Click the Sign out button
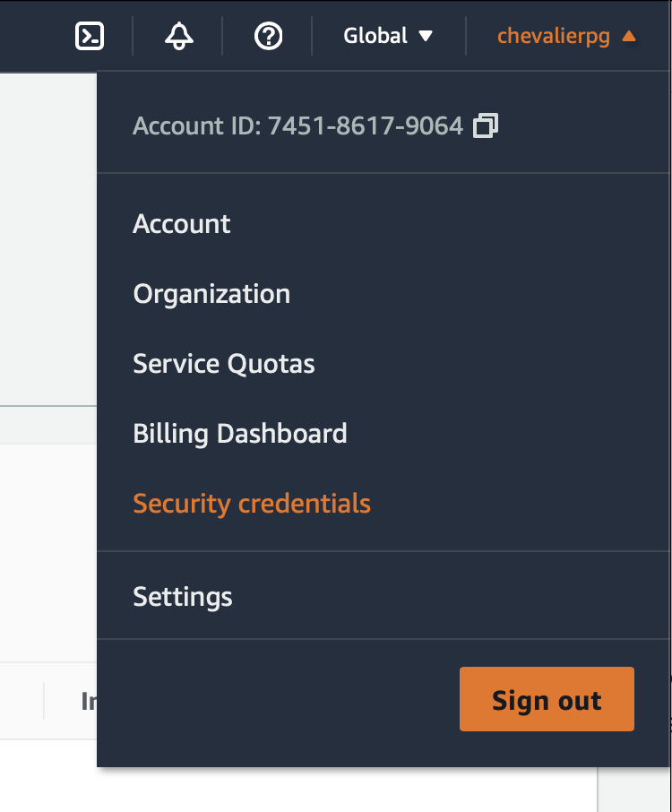Screen dimensions: 672x812 point(547,699)
